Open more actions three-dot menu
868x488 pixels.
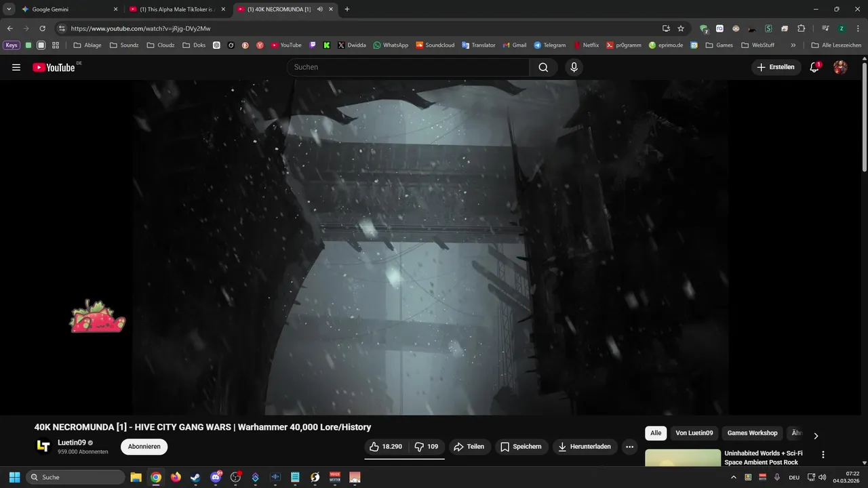630,447
